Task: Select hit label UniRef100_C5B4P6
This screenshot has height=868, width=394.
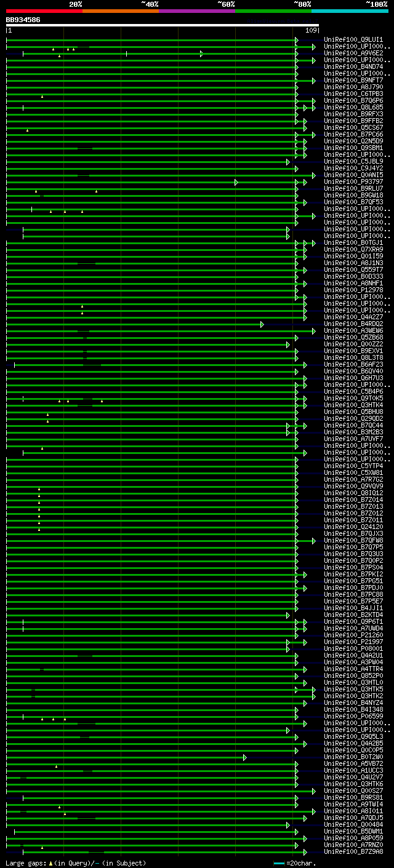Action: pos(353,392)
